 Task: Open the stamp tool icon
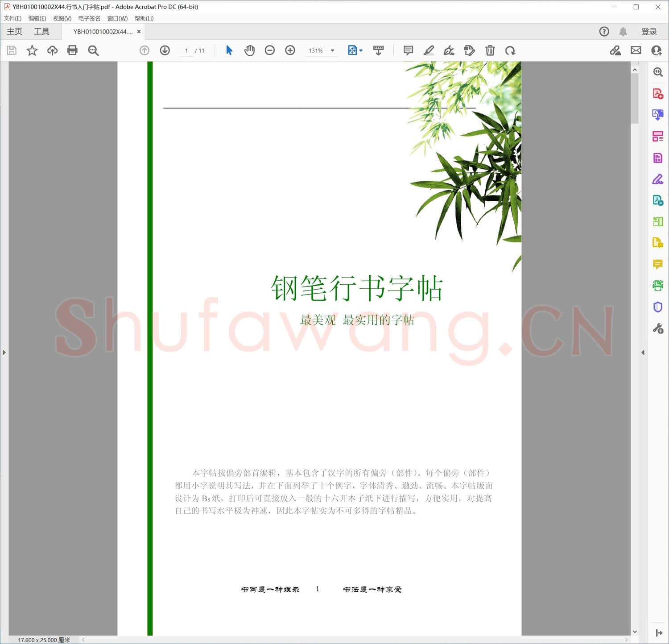[469, 50]
